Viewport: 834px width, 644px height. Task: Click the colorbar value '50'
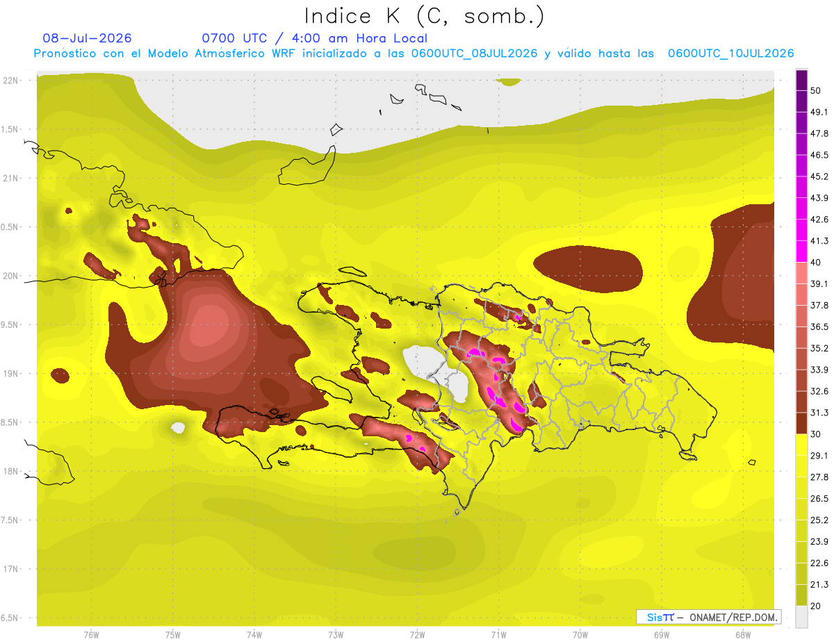point(816,90)
